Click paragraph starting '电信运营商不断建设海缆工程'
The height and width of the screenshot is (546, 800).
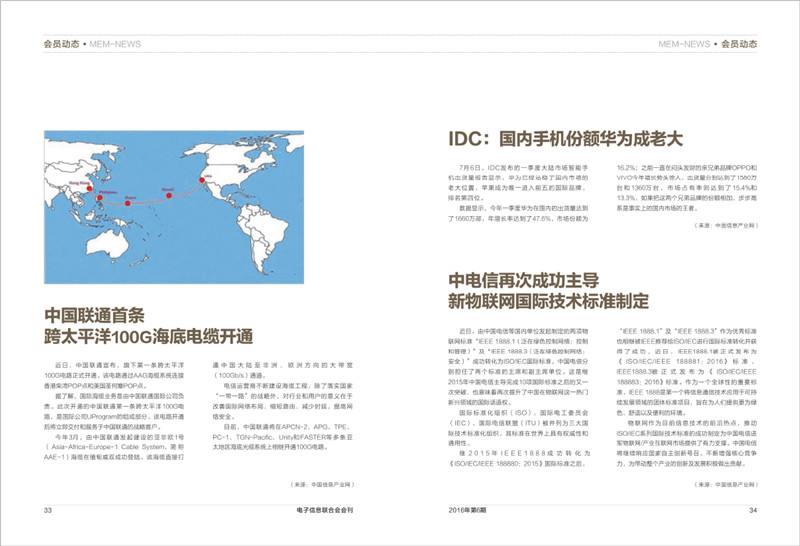coord(283,401)
